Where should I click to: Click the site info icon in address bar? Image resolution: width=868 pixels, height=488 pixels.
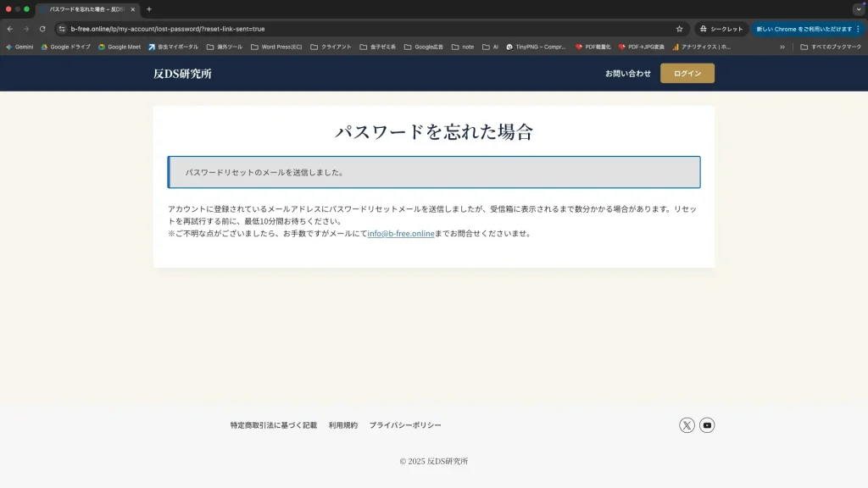tap(62, 29)
